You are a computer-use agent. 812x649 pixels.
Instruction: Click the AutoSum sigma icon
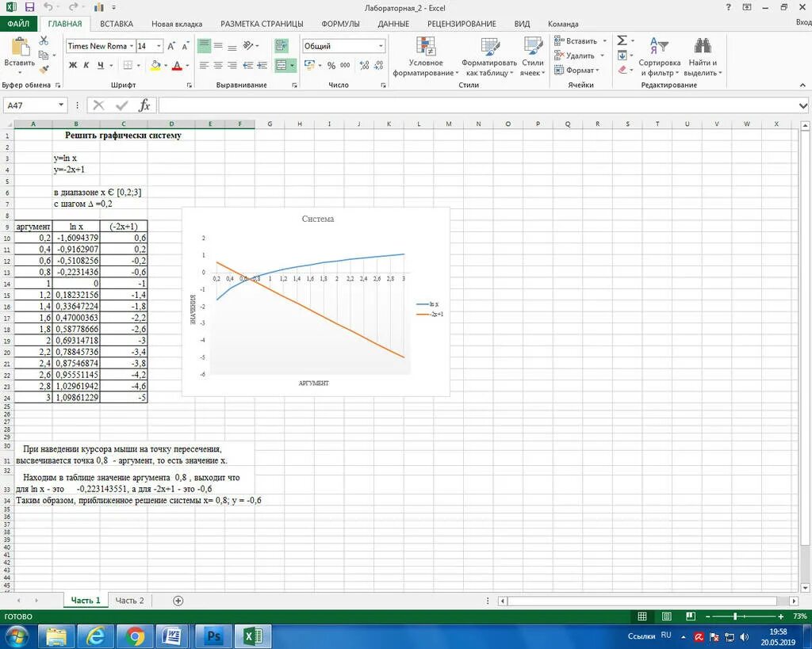tap(622, 40)
